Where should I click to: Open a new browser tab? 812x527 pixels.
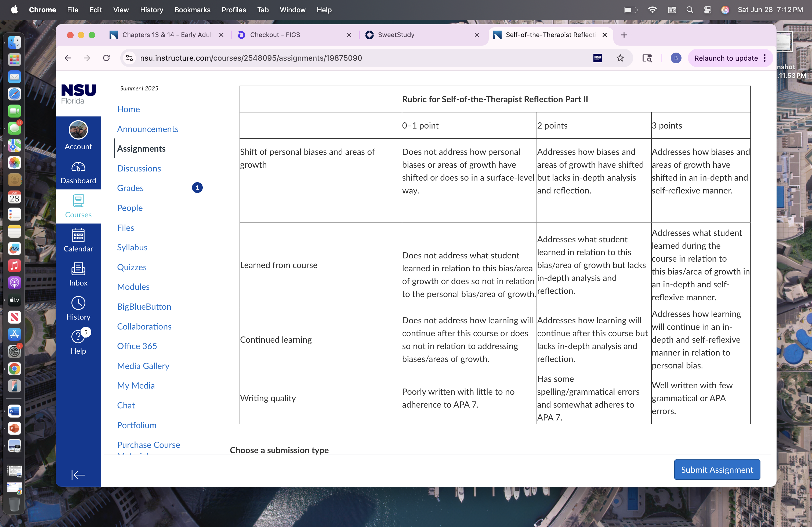tap(624, 35)
